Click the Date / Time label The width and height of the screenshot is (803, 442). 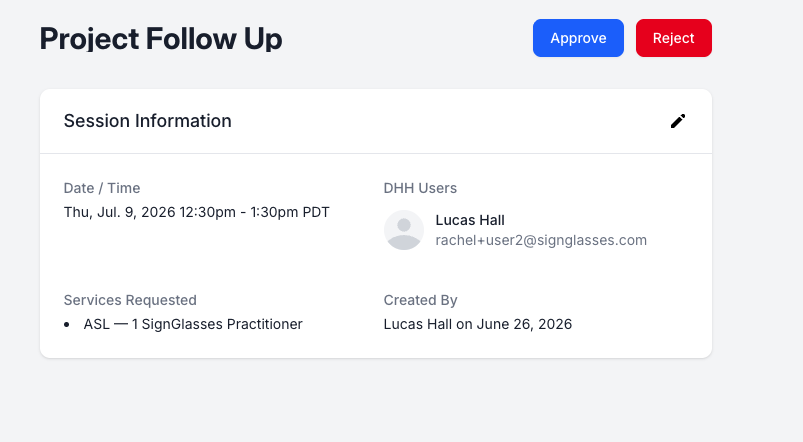(x=102, y=188)
